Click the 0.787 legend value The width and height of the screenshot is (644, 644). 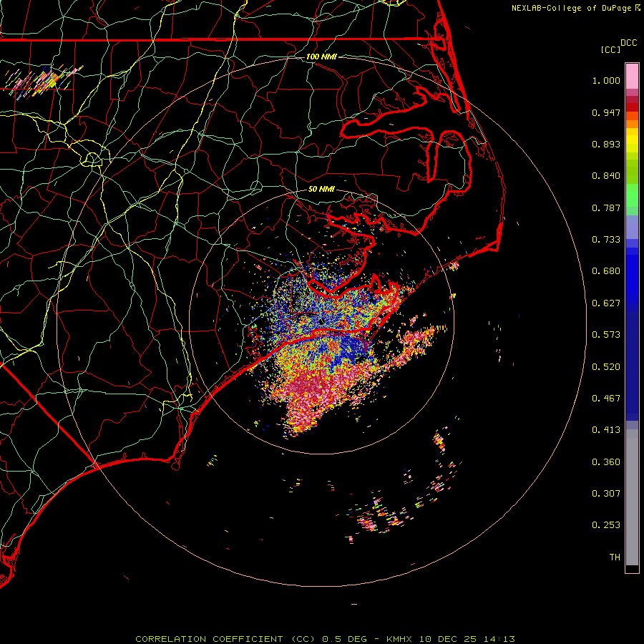[606, 208]
